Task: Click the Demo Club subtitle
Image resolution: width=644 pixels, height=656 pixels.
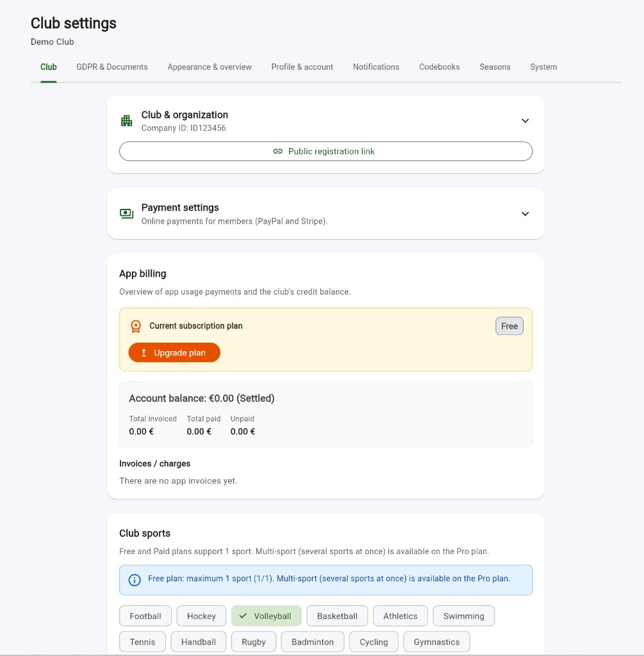Action: (x=53, y=42)
